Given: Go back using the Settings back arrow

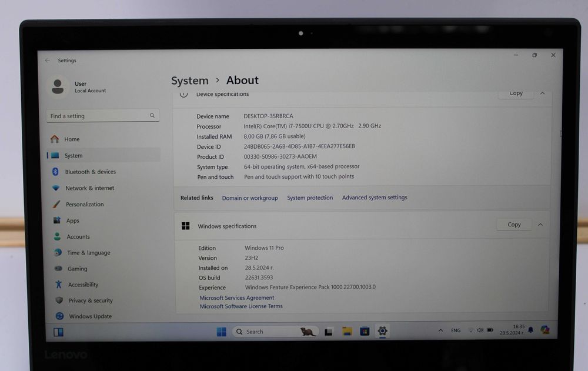Looking at the screenshot, I should (47, 61).
